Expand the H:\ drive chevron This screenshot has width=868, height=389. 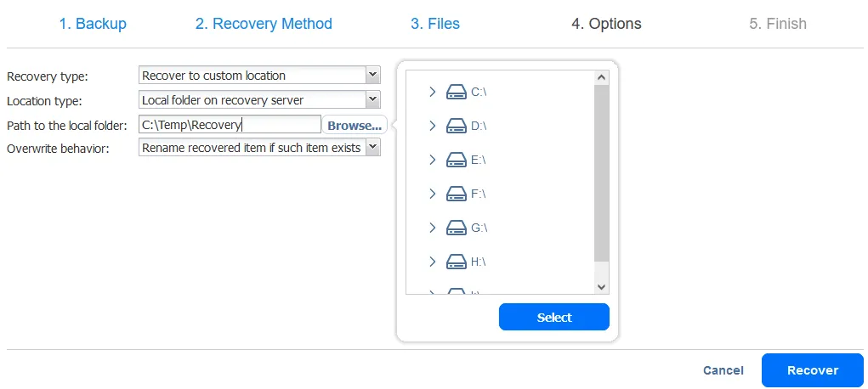[433, 262]
